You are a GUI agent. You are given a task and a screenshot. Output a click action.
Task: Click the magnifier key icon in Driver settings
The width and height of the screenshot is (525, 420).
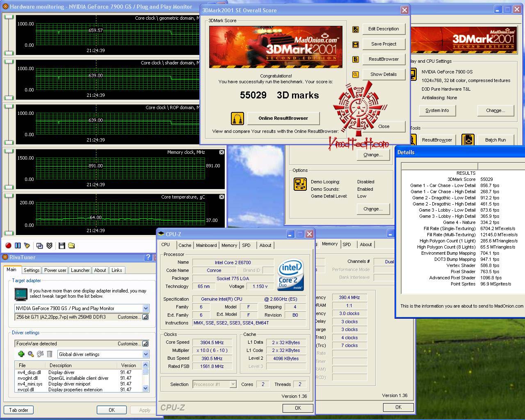(31, 354)
